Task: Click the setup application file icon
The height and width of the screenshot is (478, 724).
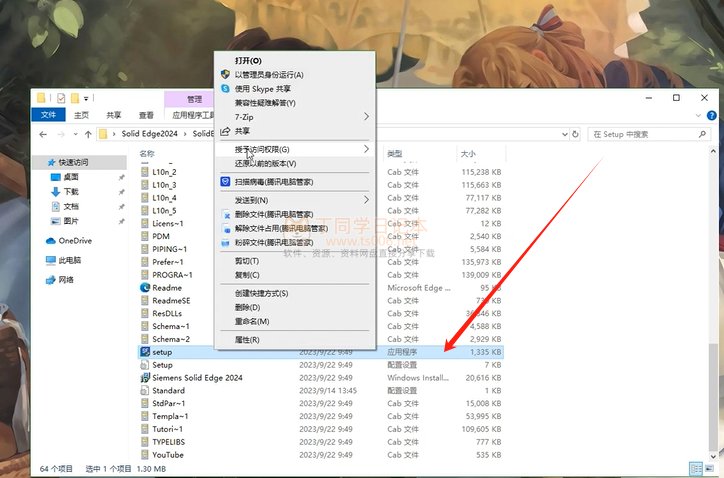Action: 145,352
